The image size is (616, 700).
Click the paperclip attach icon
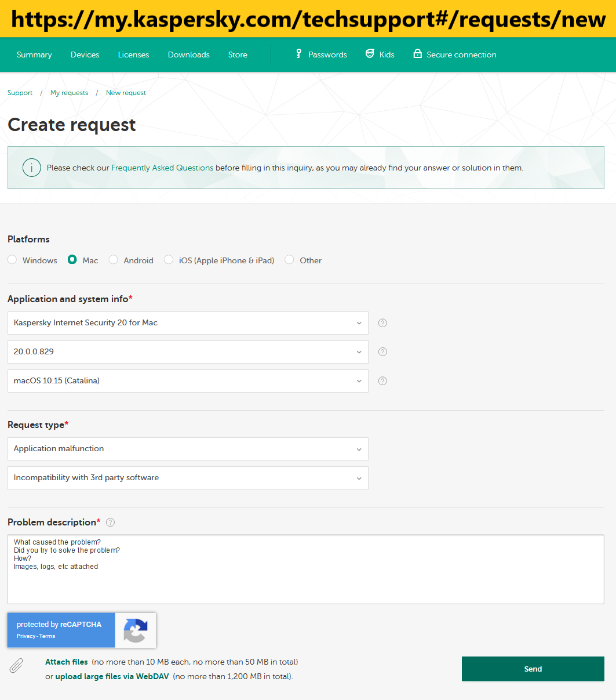(x=16, y=666)
